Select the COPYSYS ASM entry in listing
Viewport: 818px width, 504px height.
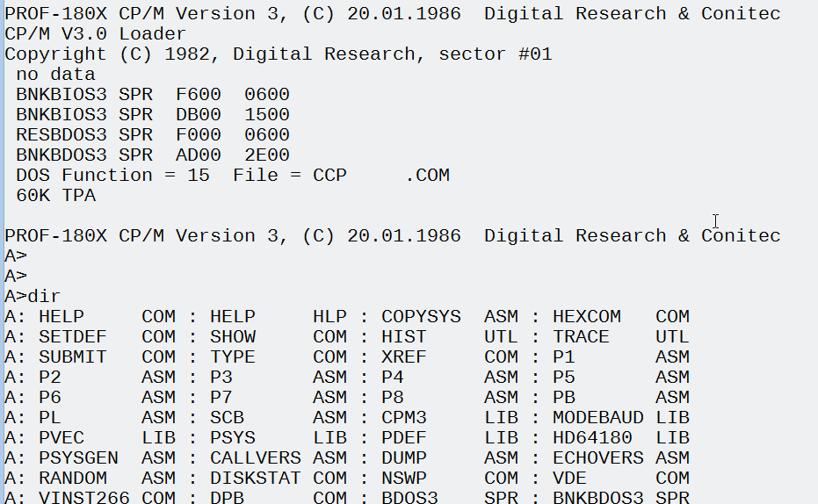tap(449, 317)
